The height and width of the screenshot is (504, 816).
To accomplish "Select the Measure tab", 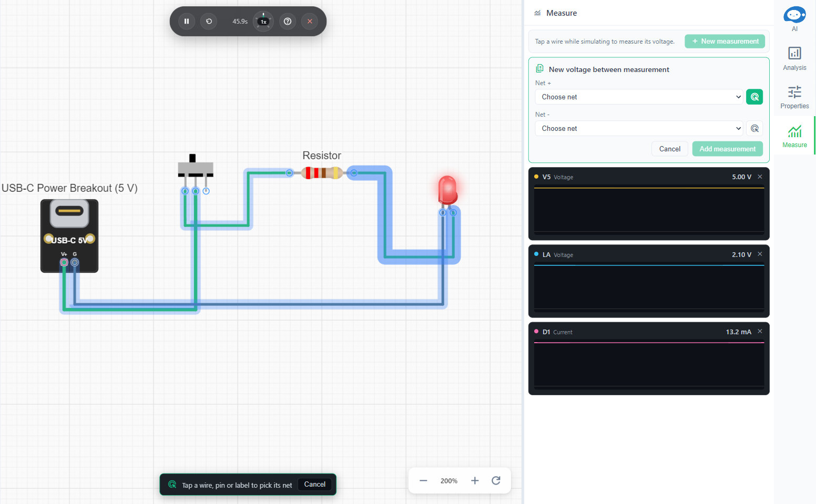I will click(794, 136).
